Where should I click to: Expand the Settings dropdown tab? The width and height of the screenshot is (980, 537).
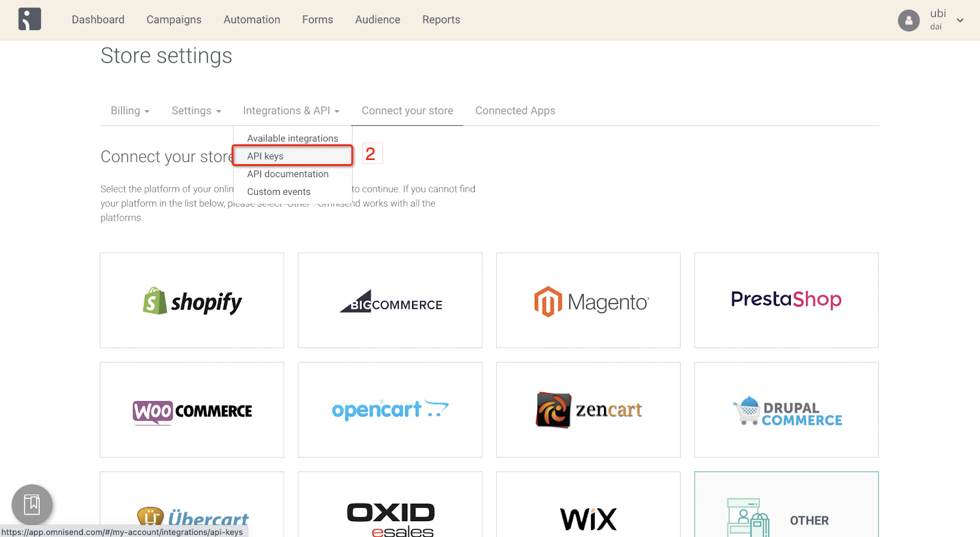(196, 110)
